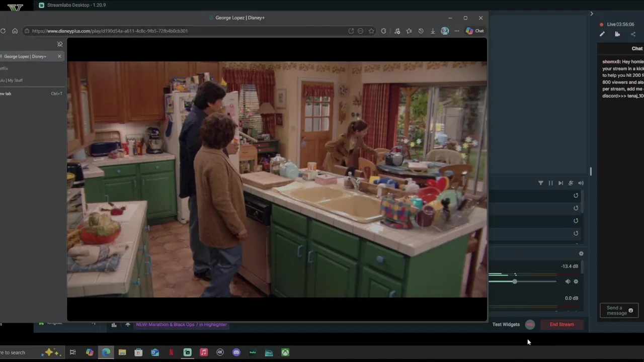Click the bar chart stats icon in footer

coord(114,325)
